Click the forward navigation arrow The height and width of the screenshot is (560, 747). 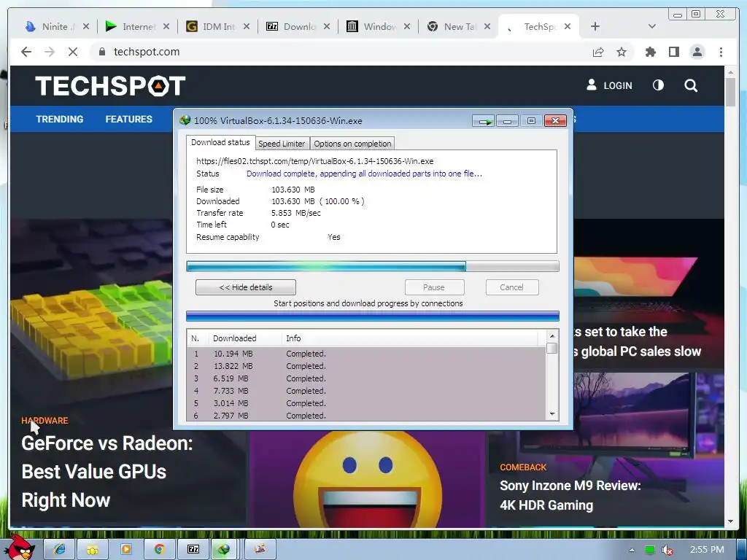point(50,52)
